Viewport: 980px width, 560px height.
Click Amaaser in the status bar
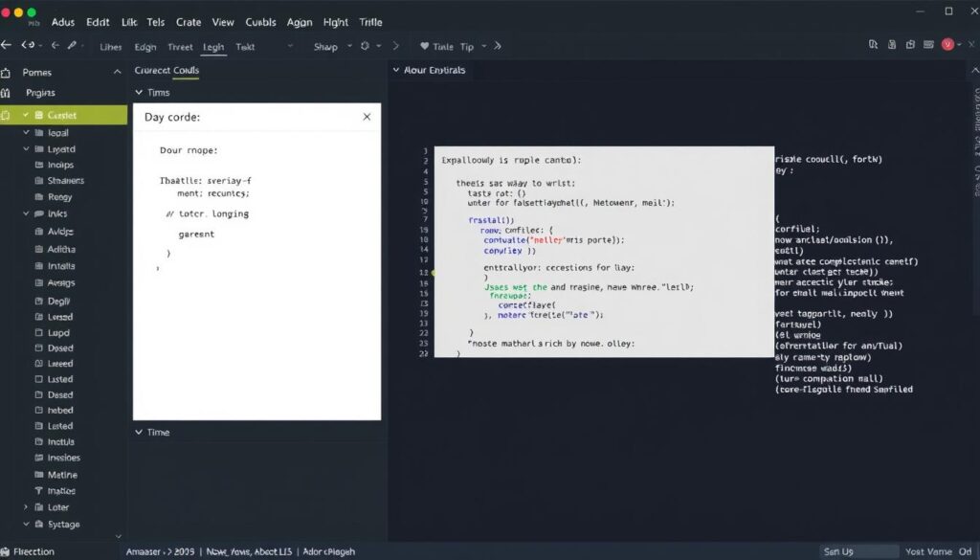(x=144, y=552)
